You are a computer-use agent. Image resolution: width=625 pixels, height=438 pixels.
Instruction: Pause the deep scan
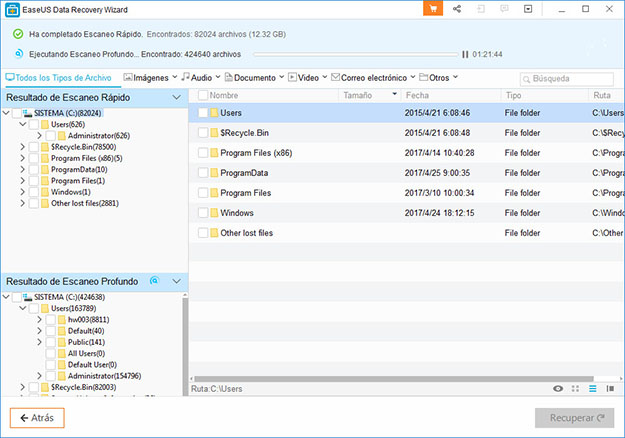465,54
